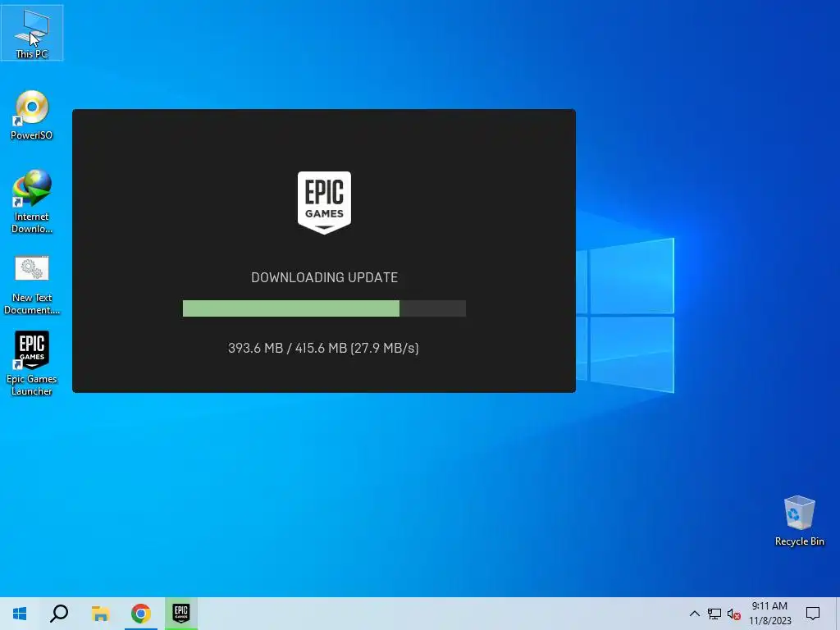
Task: Open the network status tray icon
Action: (714, 614)
